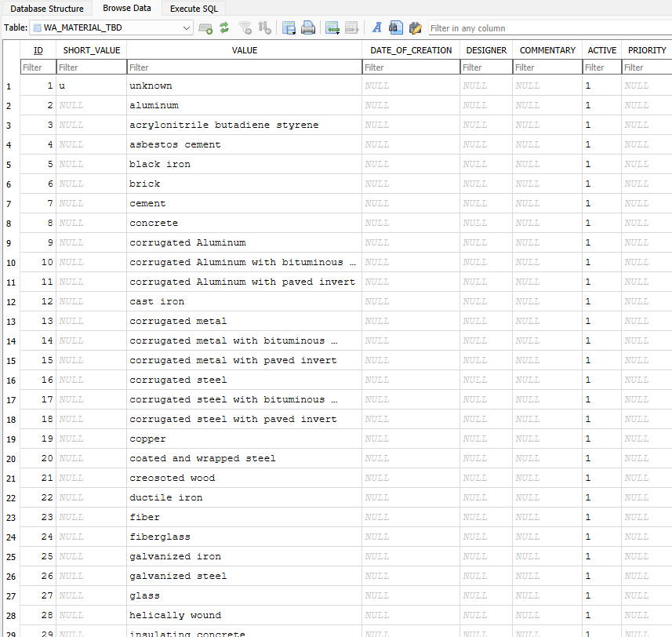Click the COMMENTARY column filter box
This screenshot has width=672, height=637.
click(x=547, y=67)
